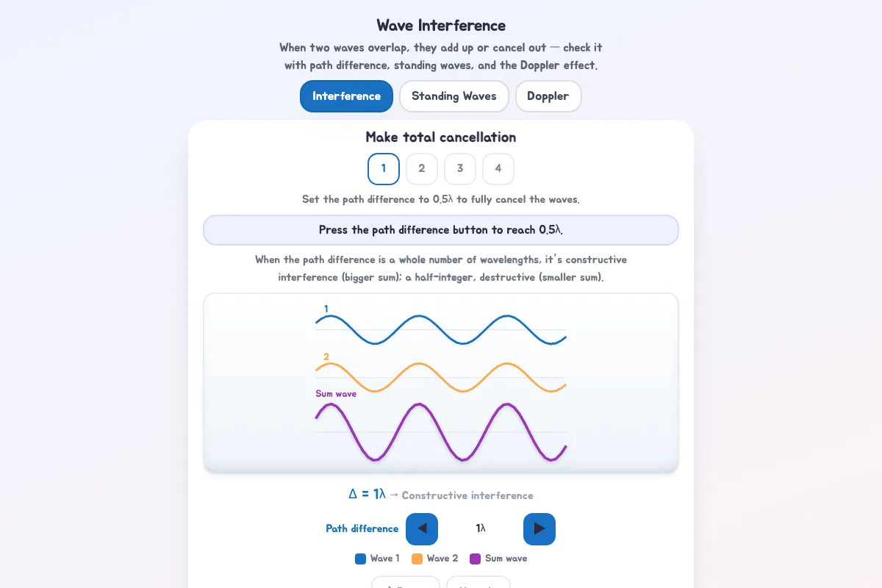This screenshot has width=882, height=588.
Task: Click the Wave Interference heading
Action: (x=441, y=26)
